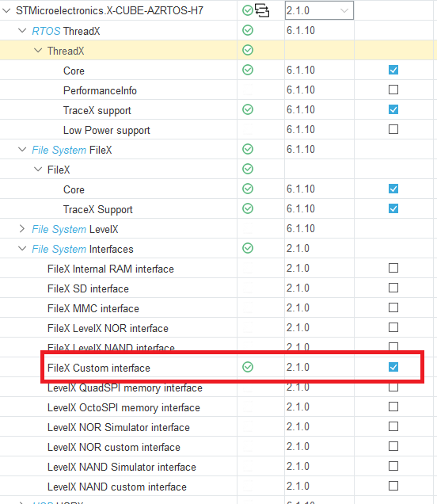
Task: Click the status check on File System Interfaces row
Action: pyautogui.click(x=248, y=248)
